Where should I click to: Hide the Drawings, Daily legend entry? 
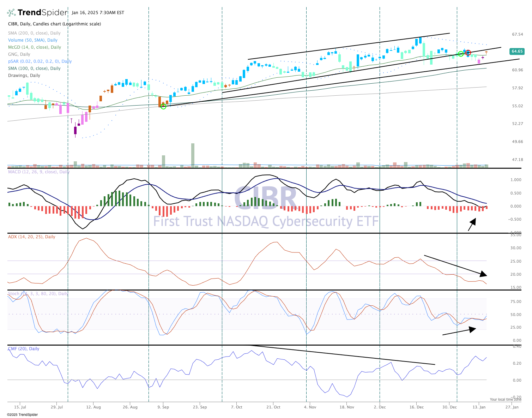pyautogui.click(x=24, y=76)
